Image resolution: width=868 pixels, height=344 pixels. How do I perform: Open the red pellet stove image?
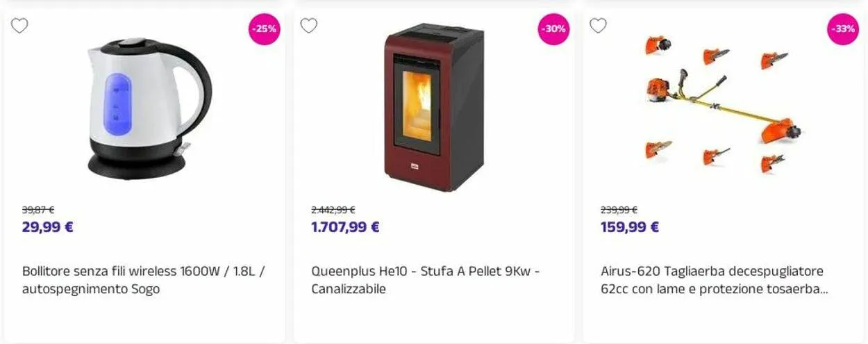[434, 108]
